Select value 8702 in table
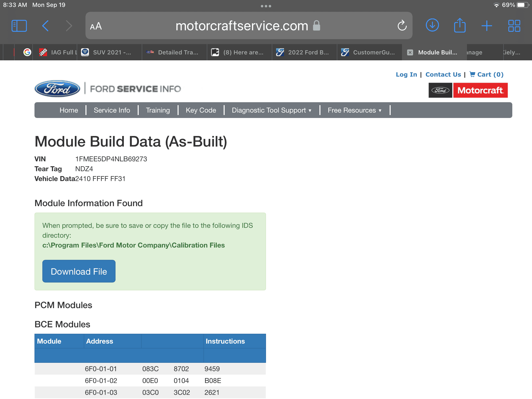 click(181, 369)
